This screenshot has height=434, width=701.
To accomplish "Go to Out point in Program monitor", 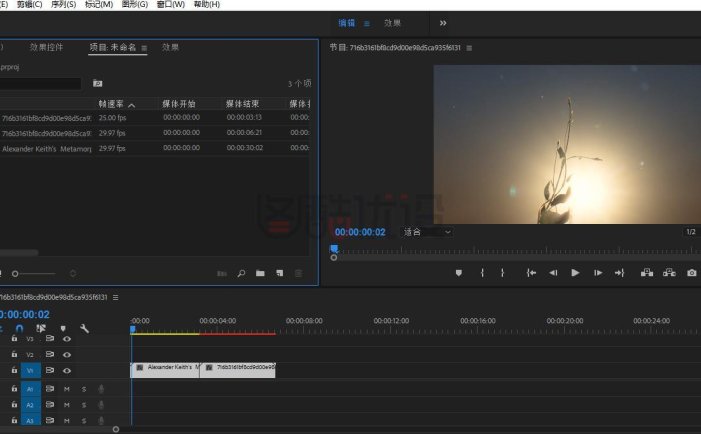I will pos(620,273).
